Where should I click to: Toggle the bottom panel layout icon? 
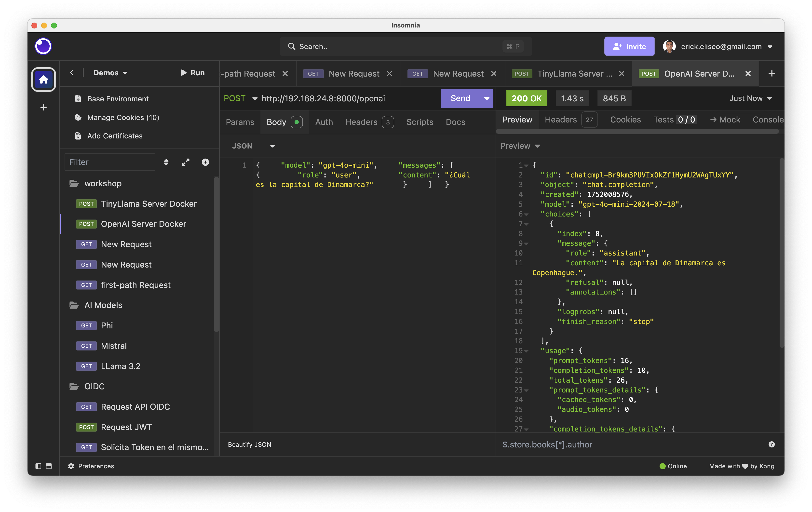[x=49, y=466]
